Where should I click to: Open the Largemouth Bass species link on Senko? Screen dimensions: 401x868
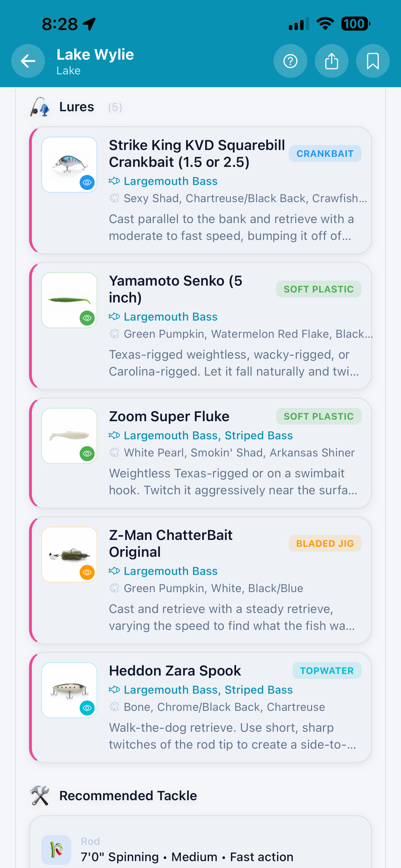(x=171, y=317)
